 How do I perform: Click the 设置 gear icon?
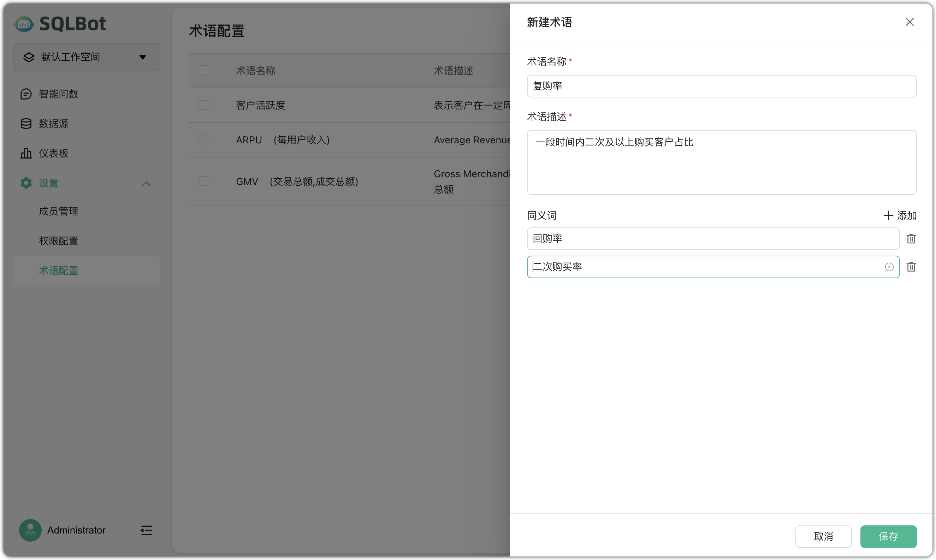click(x=26, y=183)
